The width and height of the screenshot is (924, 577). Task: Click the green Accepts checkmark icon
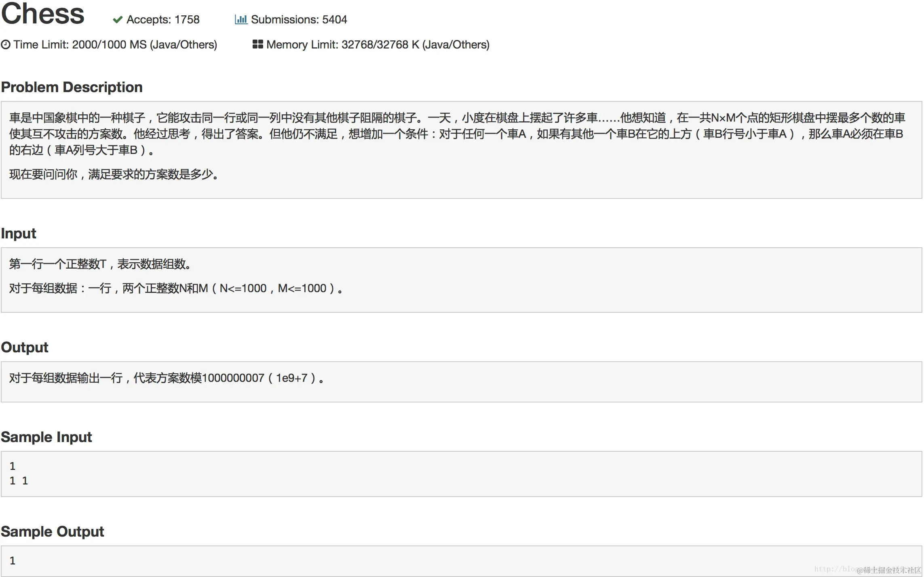pos(118,19)
